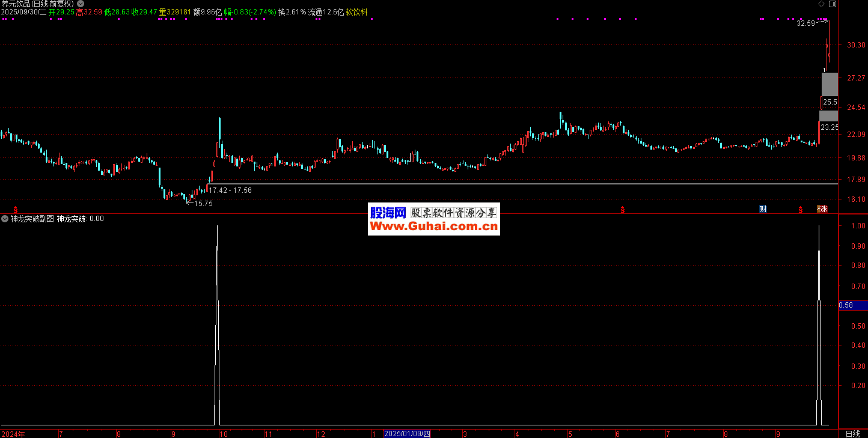Click the red $ marker near September 2025
Image resolution: width=868 pixels, height=438 pixels.
click(801, 210)
